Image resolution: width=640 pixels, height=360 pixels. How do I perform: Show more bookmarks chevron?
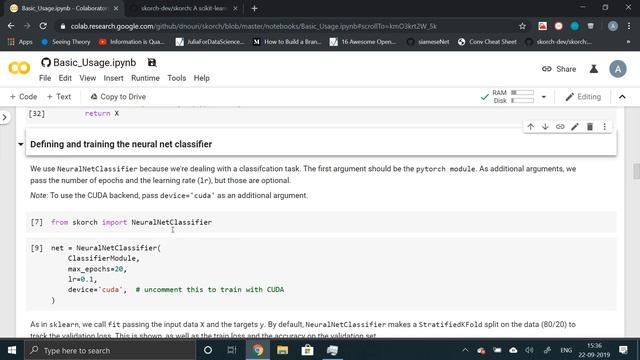coord(629,42)
